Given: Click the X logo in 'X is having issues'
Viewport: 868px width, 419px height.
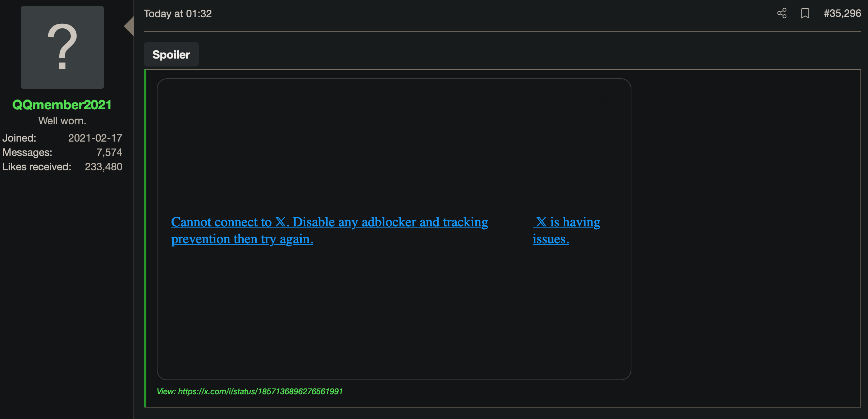Looking at the screenshot, I should pyautogui.click(x=541, y=222).
